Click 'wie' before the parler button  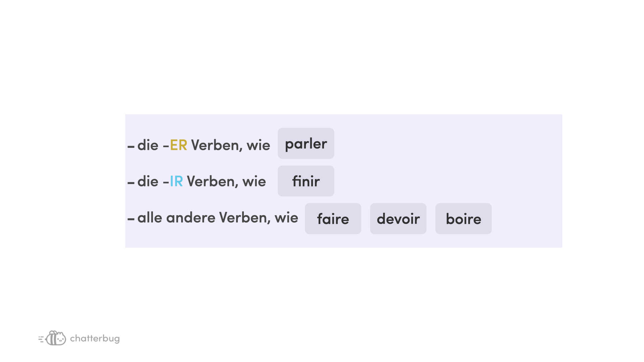click(x=258, y=145)
